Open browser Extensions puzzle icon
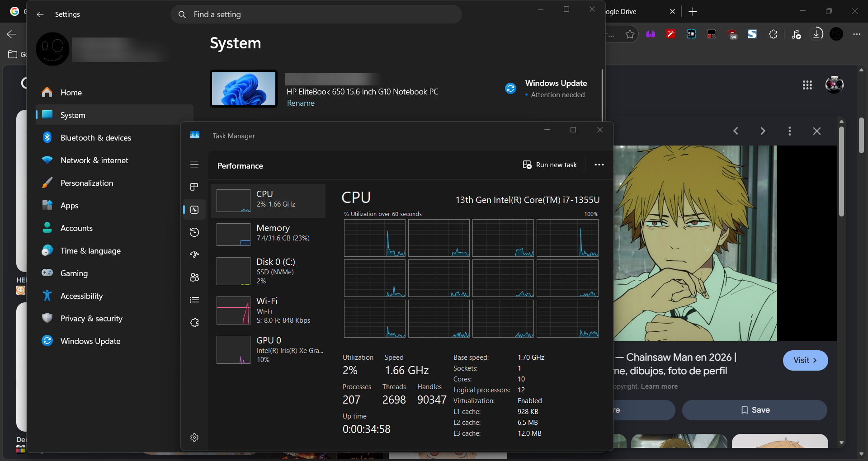Viewport: 868px width, 461px height. click(773, 34)
